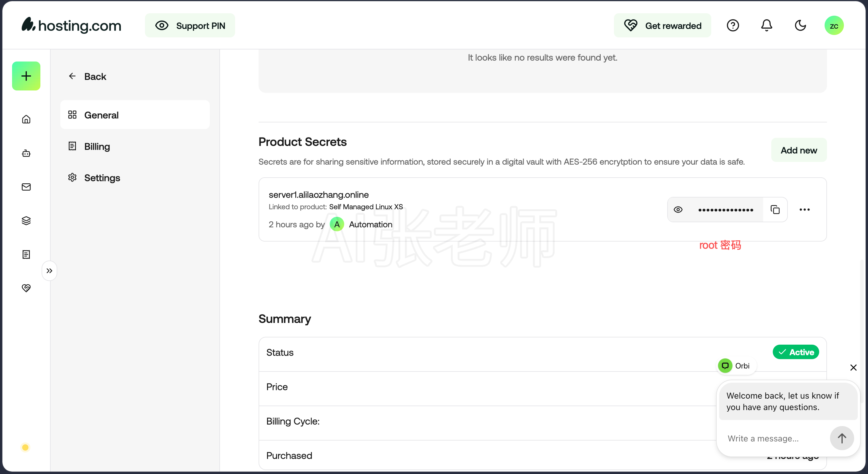Expand the sidebar with double chevron

coord(49,271)
